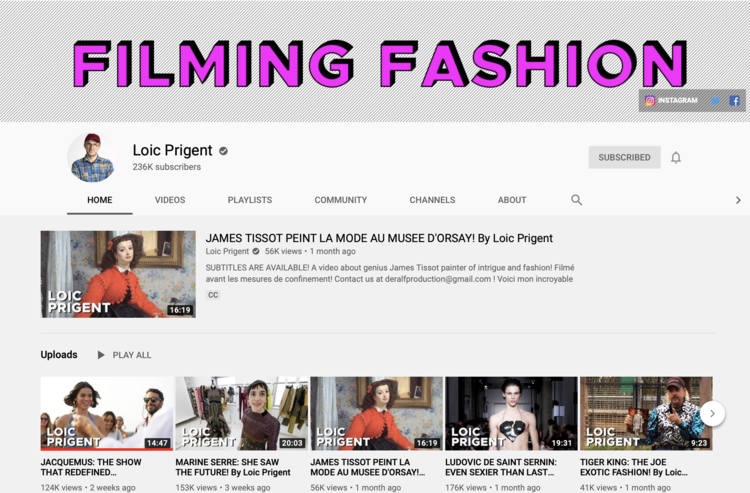750x493 pixels.
Task: Click the channel verified checkmark badge
Action: click(223, 151)
